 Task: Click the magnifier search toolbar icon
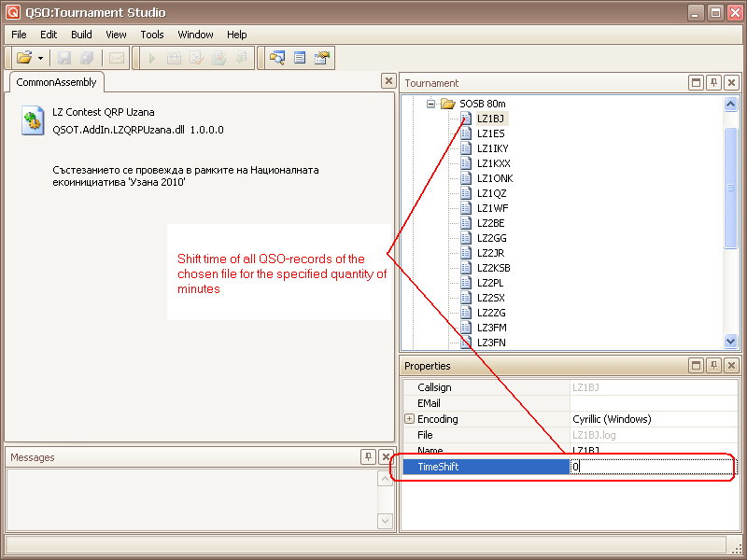coord(276,58)
